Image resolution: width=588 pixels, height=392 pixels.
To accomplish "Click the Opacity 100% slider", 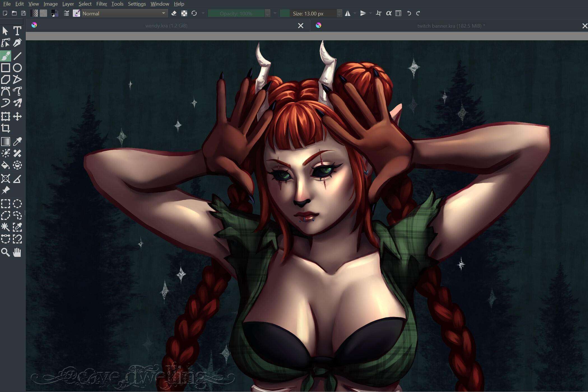I will pos(236,13).
